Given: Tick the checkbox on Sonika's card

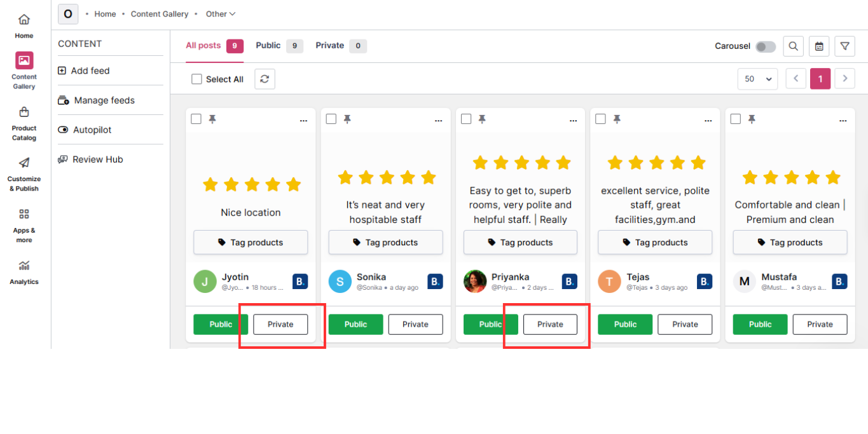Looking at the screenshot, I should (x=331, y=119).
